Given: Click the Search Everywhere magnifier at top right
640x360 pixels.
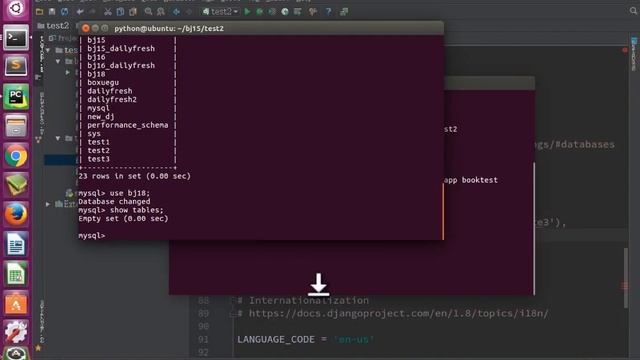Looking at the screenshot, I should [x=633, y=11].
